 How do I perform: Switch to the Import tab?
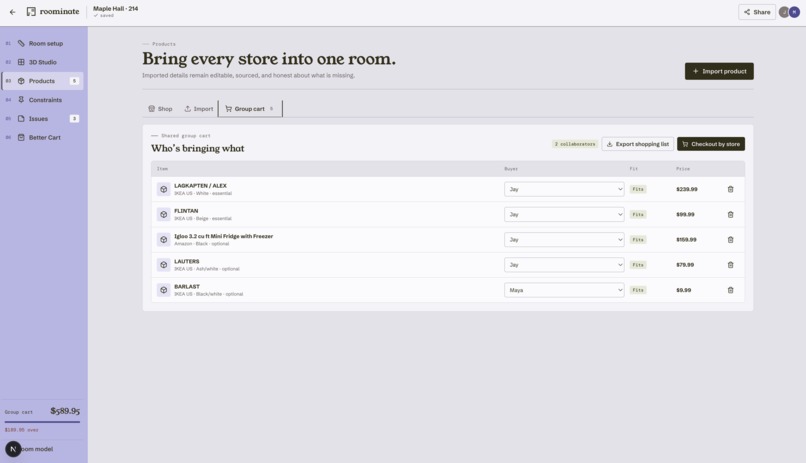point(199,109)
